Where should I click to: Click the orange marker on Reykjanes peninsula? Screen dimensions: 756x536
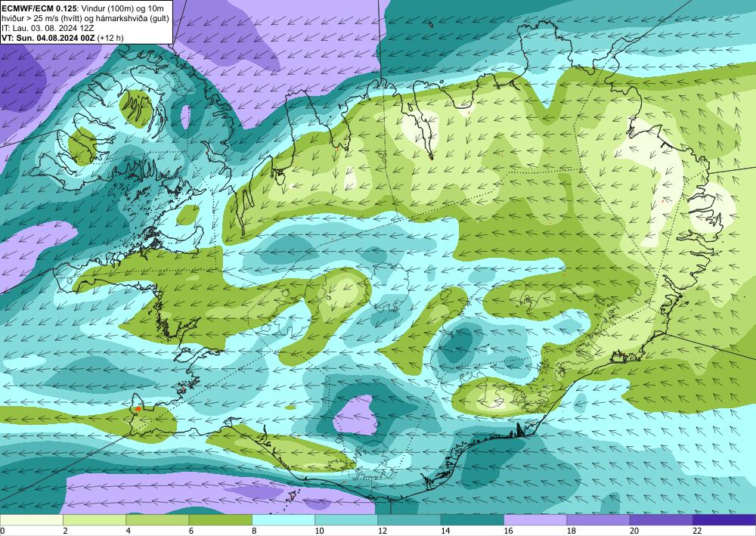click(138, 409)
